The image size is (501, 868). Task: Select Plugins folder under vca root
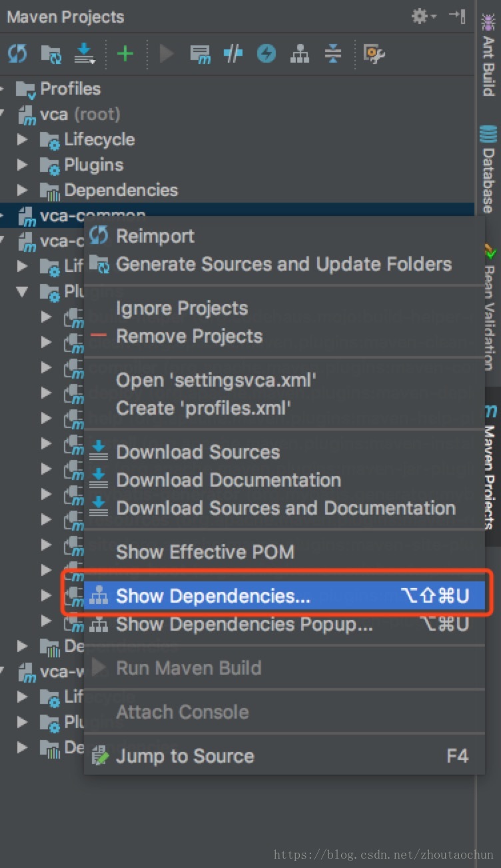pyautogui.click(x=82, y=165)
